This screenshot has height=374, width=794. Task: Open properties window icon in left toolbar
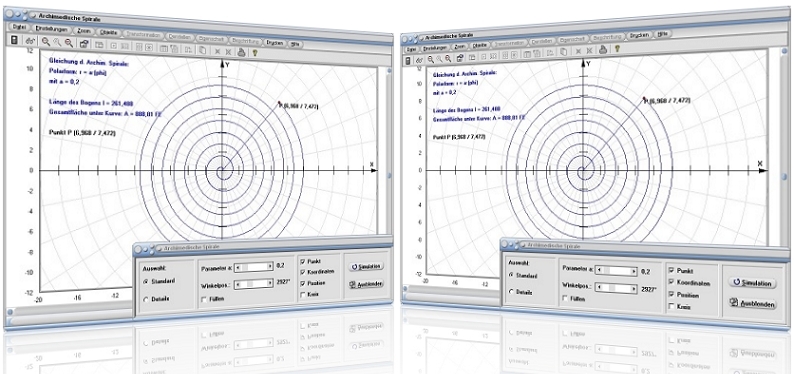coord(84,45)
